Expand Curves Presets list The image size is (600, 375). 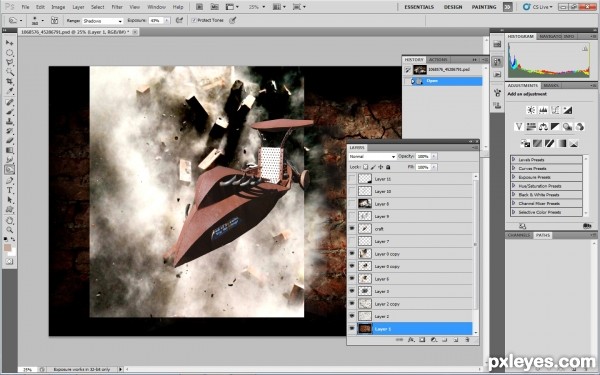(x=514, y=168)
